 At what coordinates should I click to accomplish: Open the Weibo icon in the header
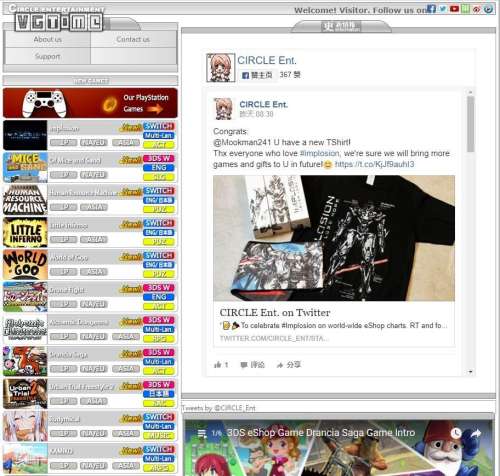(x=477, y=9)
